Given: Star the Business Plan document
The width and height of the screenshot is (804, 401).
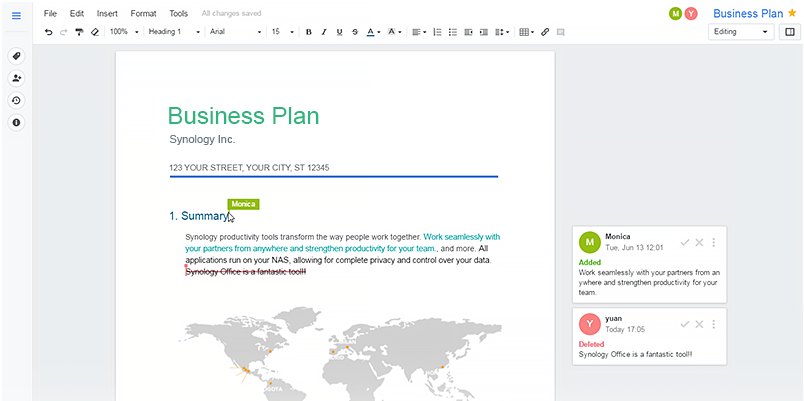Looking at the screenshot, I should point(792,13).
